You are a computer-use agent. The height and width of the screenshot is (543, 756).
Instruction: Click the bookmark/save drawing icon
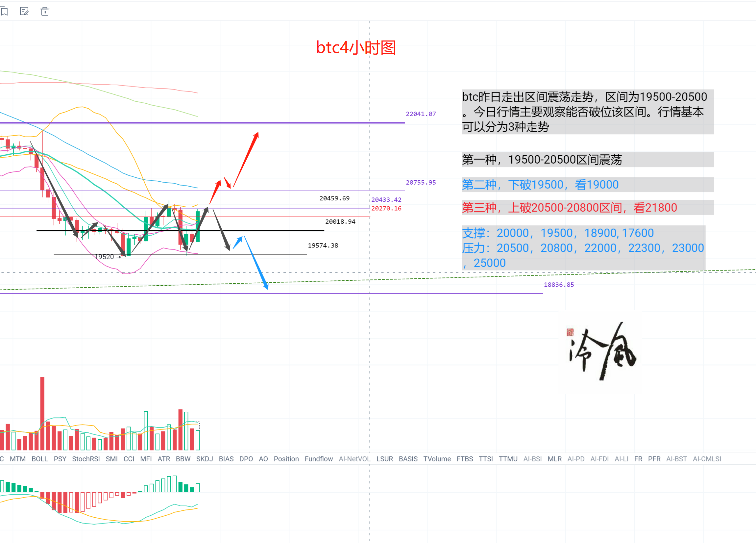[4, 12]
